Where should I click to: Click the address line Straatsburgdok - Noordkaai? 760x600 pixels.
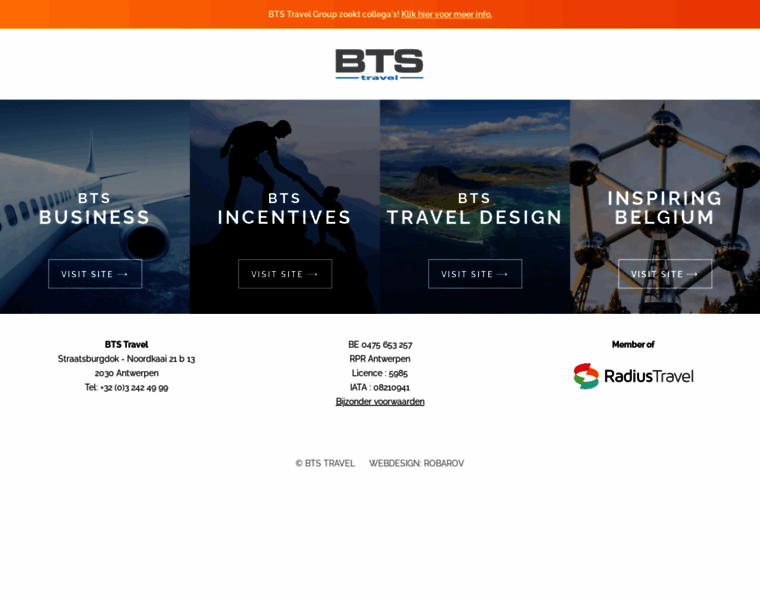(x=127, y=359)
